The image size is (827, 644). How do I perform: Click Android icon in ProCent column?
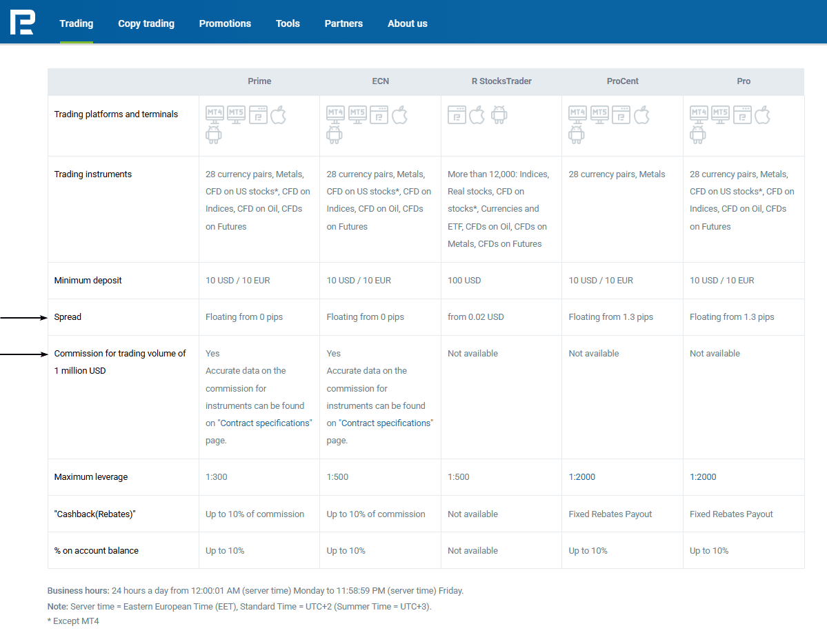(577, 135)
